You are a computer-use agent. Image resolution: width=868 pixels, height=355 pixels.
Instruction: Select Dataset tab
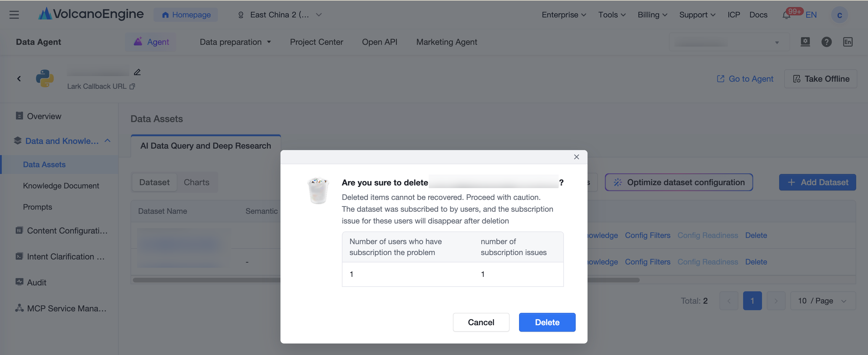click(154, 182)
